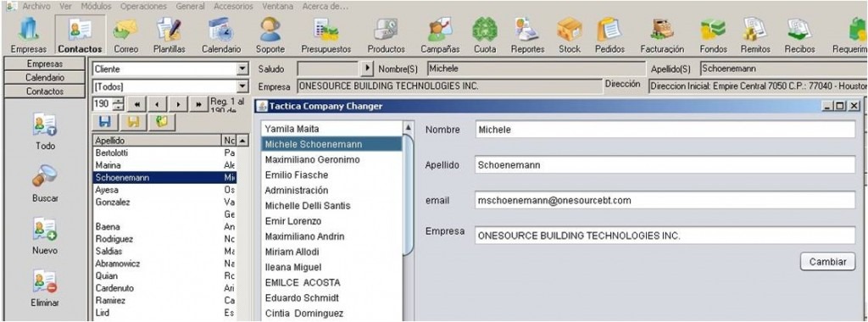Image resolution: width=868 pixels, height=322 pixels.
Task: Click the Apellido column header
Action: 157,141
